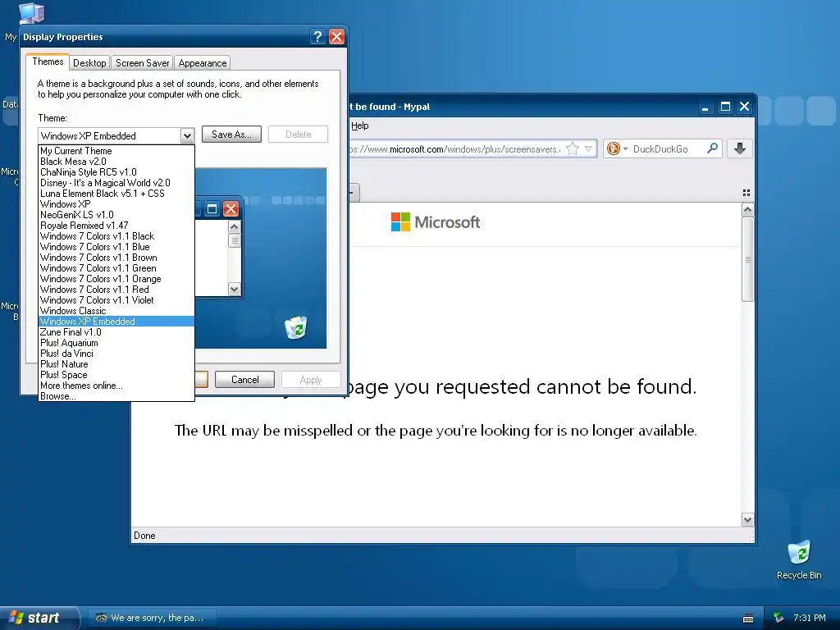Select Luna Element Black v5.1 + CSS

116,194
